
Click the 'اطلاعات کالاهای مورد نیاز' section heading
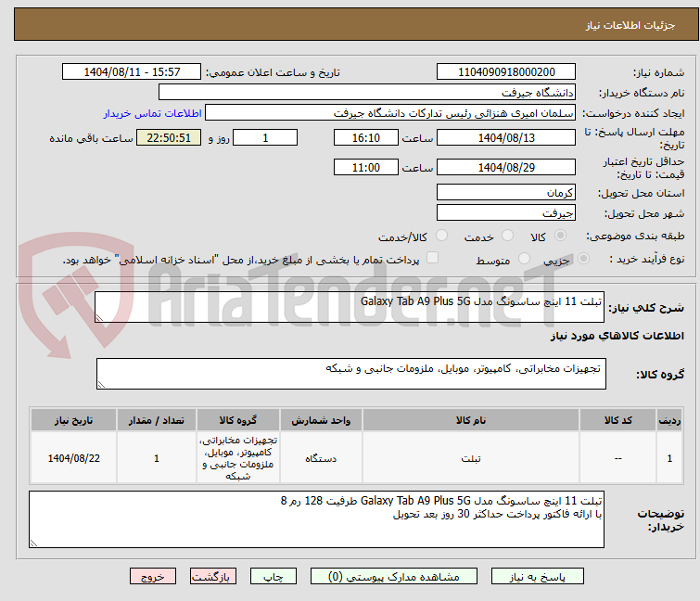tap(617, 336)
